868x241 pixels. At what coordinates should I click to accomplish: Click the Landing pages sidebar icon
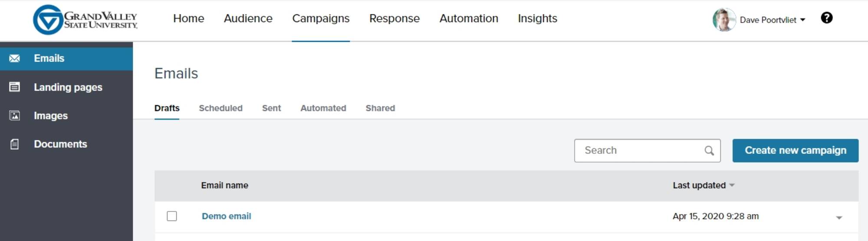[14, 87]
